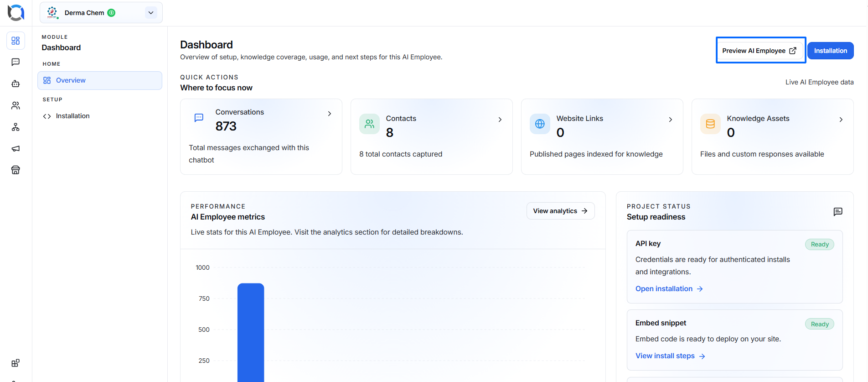Click Preview AI Employee button
The width and height of the screenshot is (868, 382).
click(x=759, y=51)
